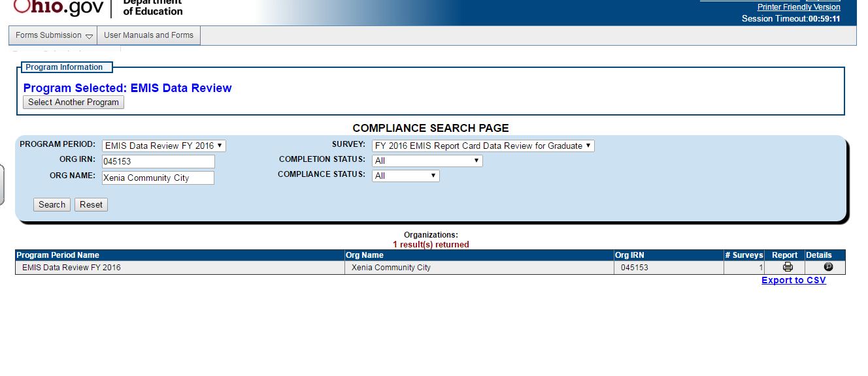Screen dimensions: 868x376
Task: Open the printer Report icon in the results row
Action: (x=788, y=267)
